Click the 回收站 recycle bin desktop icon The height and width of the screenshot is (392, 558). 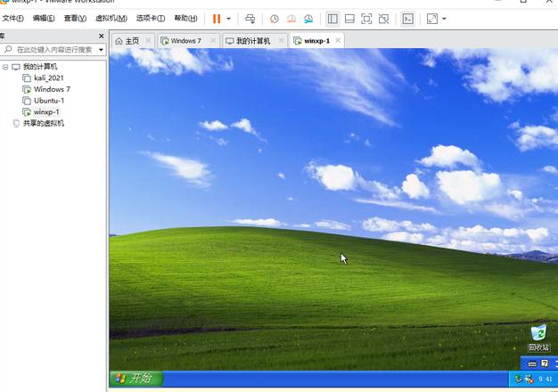click(538, 338)
